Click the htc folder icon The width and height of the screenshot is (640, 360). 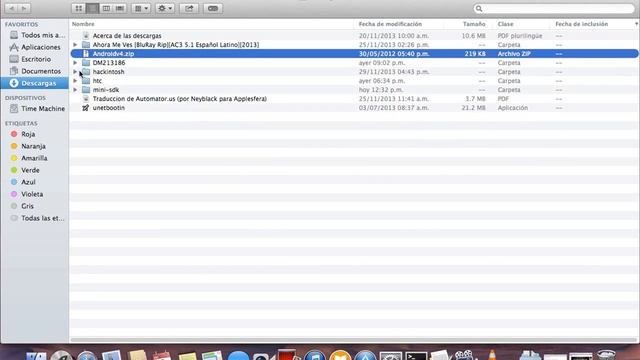pyautogui.click(x=86, y=80)
